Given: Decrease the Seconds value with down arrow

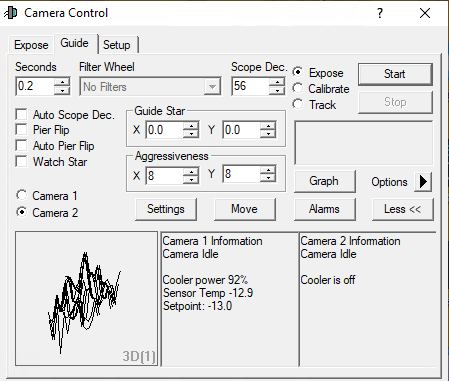Looking at the screenshot, I should (62, 90).
